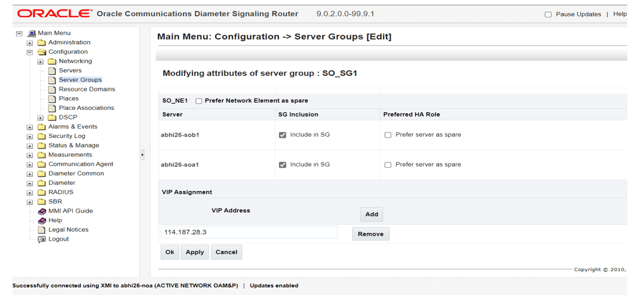Image resolution: width=644 pixels, height=298 pixels.
Task: Click the Logout icon
Action: (42, 239)
